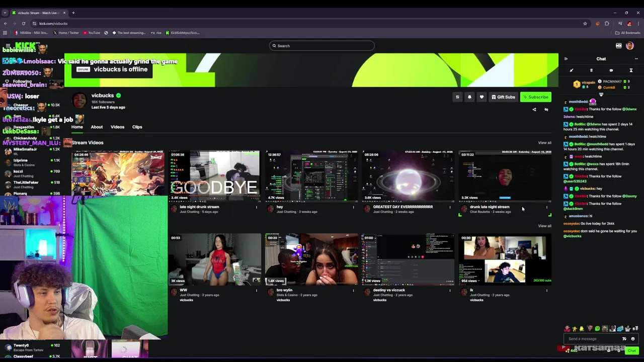Select the vicbucks Stream browser tab
The image size is (644, 362).
click(39, 13)
